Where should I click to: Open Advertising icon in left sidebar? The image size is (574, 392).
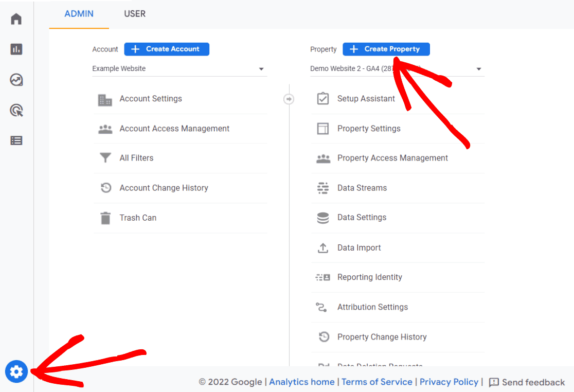click(16, 110)
